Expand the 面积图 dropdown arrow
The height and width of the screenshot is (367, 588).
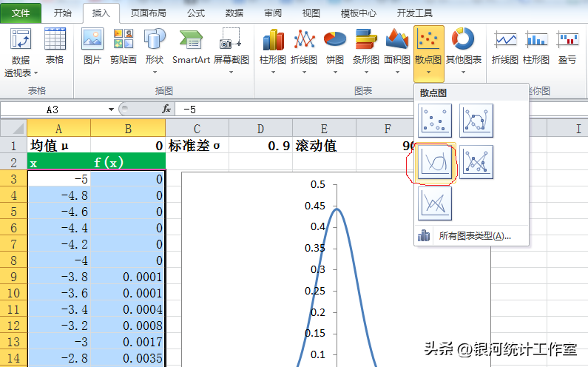(397, 72)
